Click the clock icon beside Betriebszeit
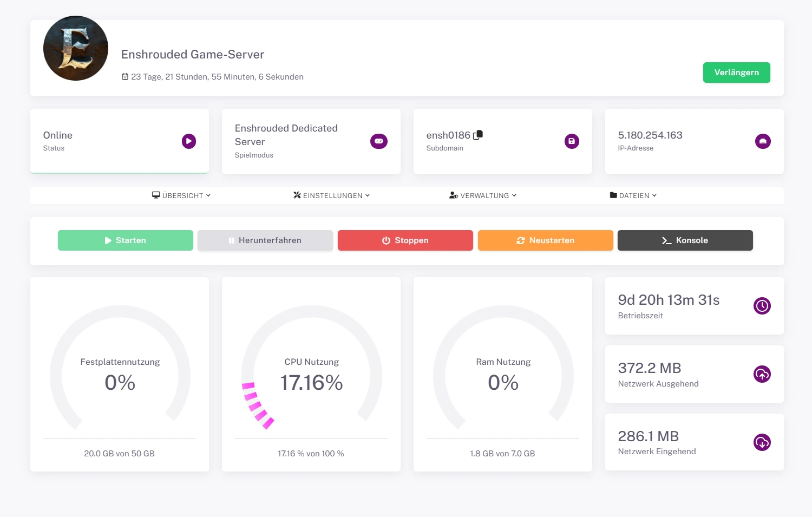 coord(762,306)
